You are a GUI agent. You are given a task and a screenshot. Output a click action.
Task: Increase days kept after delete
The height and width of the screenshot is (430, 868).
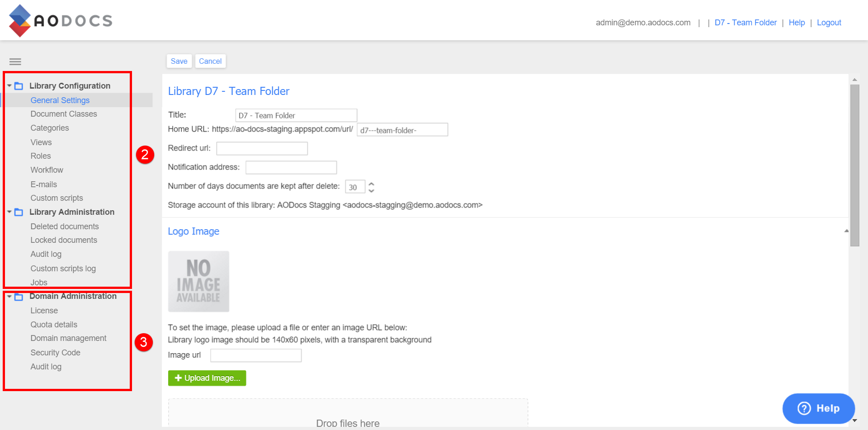click(371, 184)
